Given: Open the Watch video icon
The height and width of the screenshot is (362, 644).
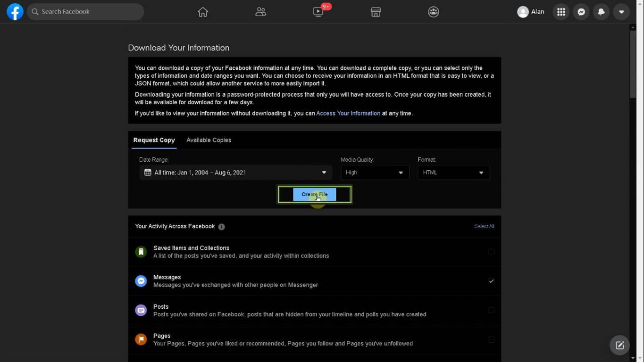Looking at the screenshot, I should click(318, 12).
